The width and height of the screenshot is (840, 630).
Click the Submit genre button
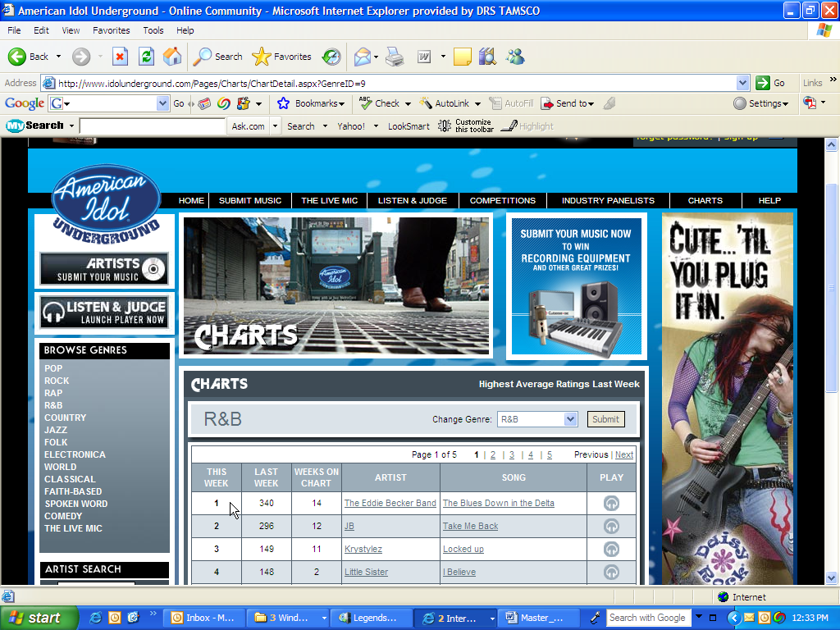(606, 419)
